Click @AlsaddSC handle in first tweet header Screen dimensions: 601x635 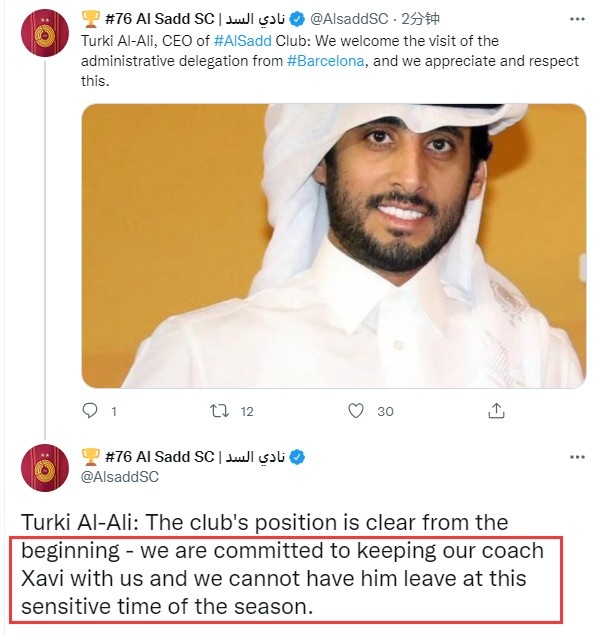[349, 19]
